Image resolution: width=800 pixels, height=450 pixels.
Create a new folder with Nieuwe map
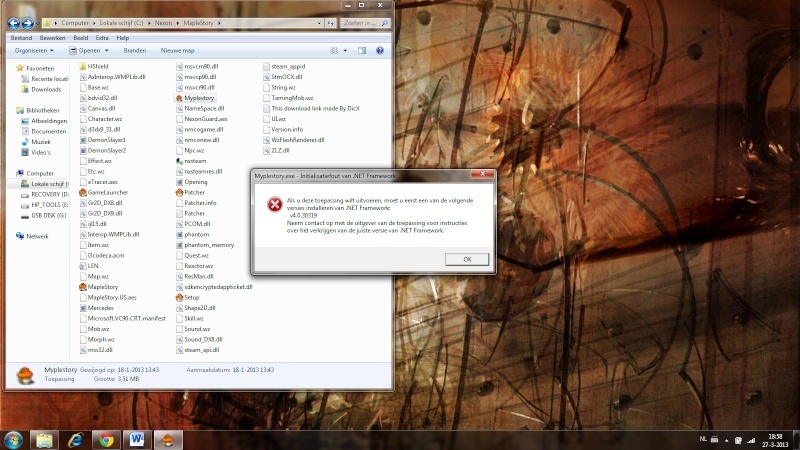[178, 51]
